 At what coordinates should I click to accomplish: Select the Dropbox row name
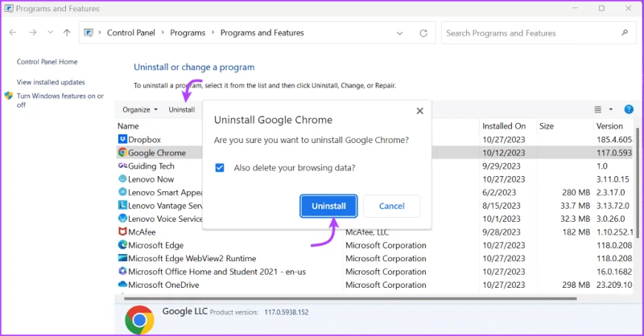coord(144,140)
